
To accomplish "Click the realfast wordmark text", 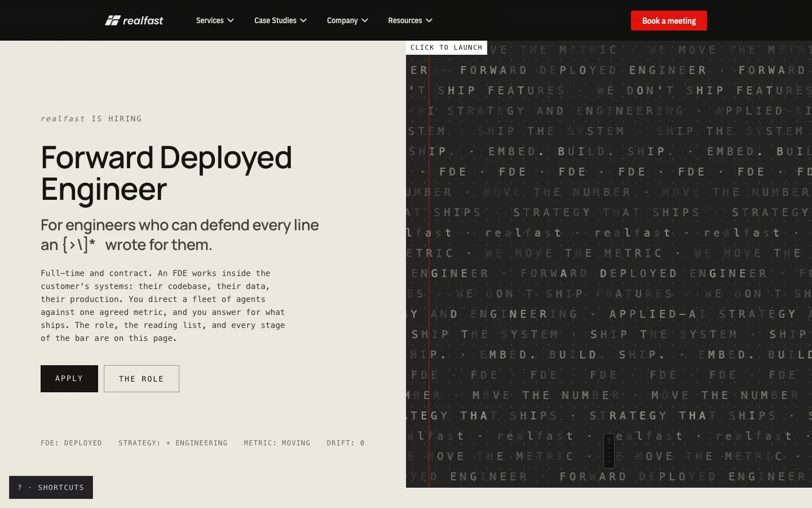I will (x=143, y=21).
